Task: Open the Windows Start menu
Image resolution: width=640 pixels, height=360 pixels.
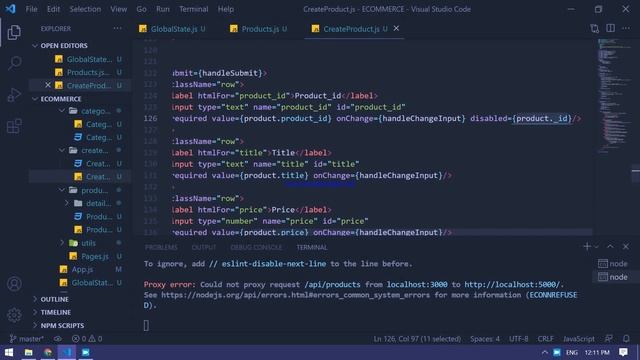Action: tap(9, 352)
